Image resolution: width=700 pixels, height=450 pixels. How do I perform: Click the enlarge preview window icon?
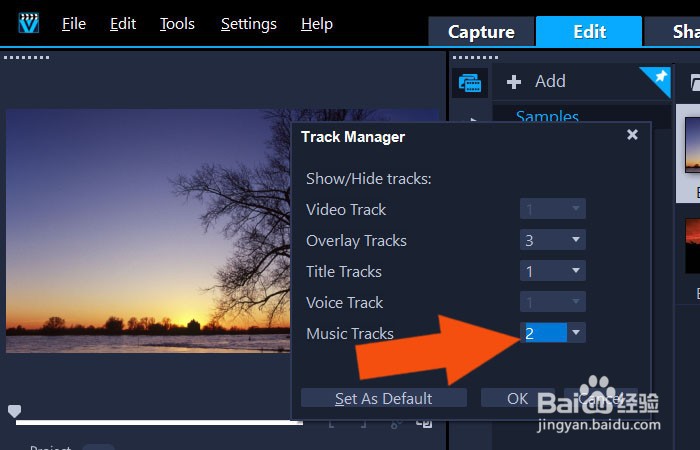424,422
